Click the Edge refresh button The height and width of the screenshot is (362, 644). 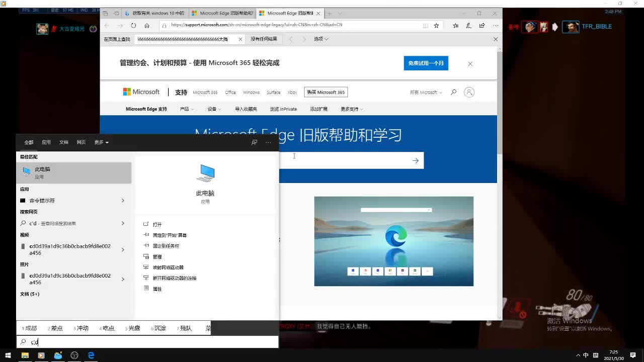[x=133, y=25]
